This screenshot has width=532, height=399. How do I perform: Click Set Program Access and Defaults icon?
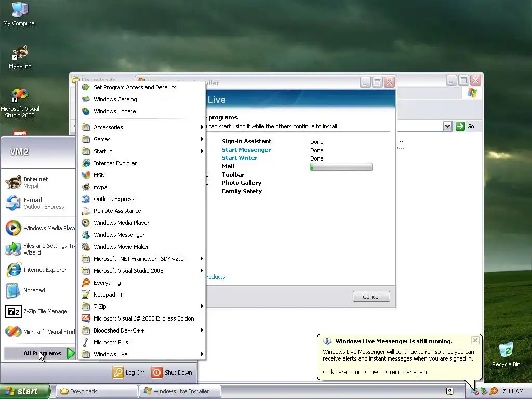click(86, 87)
